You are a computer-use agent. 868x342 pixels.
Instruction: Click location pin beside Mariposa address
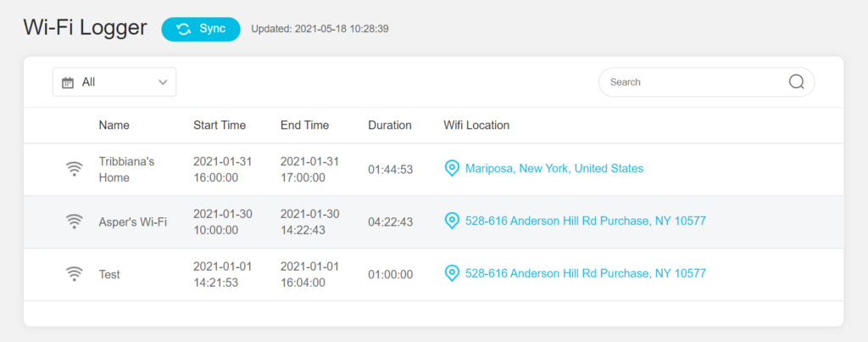[x=453, y=169]
